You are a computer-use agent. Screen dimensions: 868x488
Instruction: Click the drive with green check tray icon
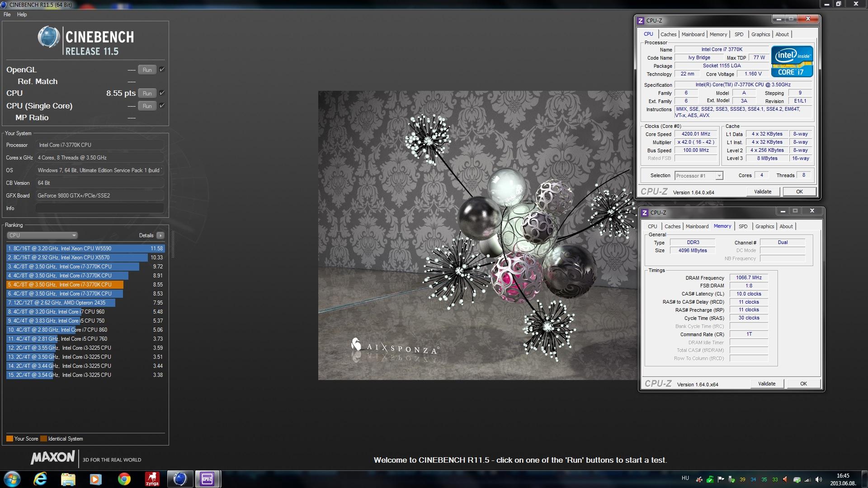(x=797, y=479)
